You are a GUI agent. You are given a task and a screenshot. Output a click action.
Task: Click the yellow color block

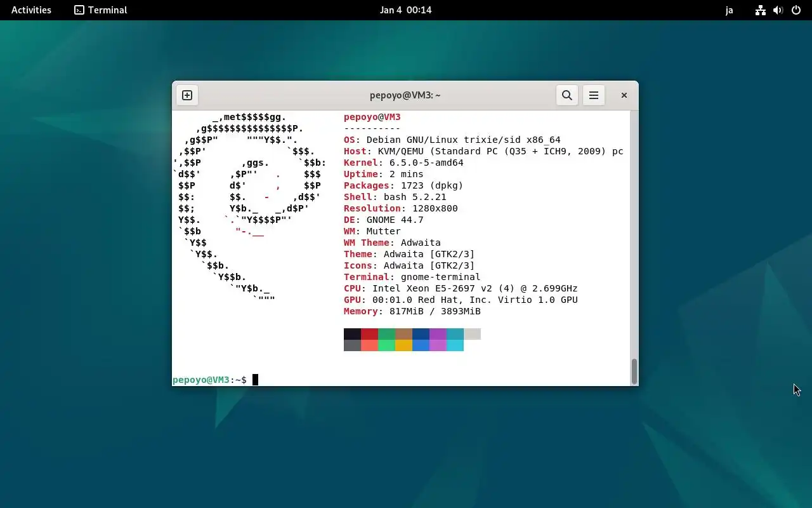(403, 345)
